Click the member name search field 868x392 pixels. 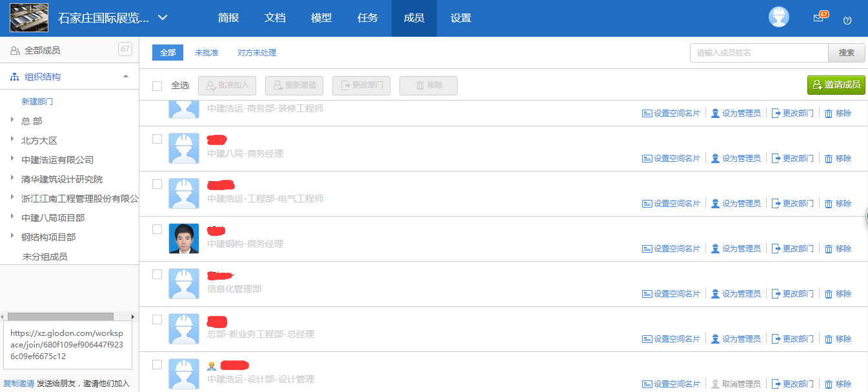(x=759, y=53)
